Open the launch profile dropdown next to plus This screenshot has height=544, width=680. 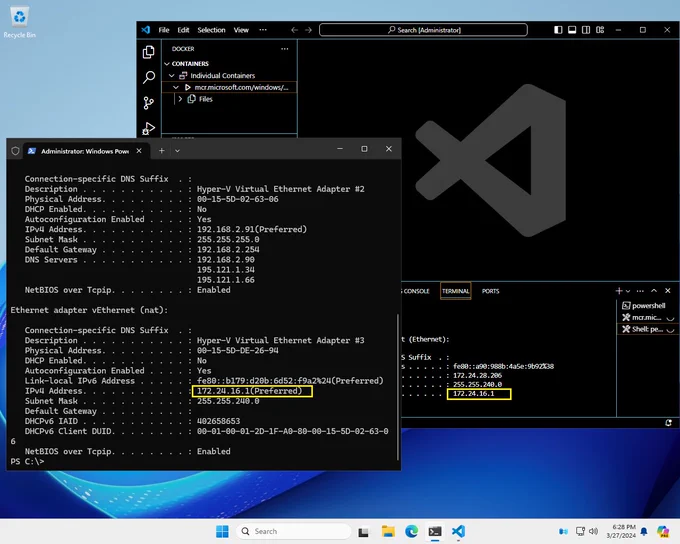tap(628, 291)
